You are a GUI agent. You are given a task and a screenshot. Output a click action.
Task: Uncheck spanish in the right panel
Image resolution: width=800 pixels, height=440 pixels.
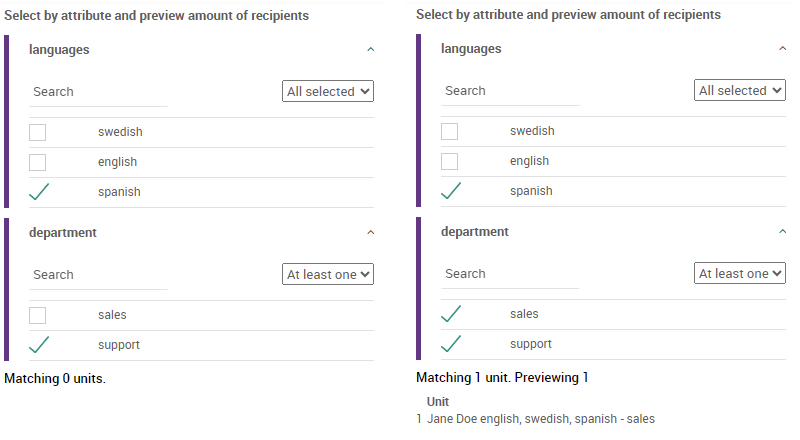[451, 191]
